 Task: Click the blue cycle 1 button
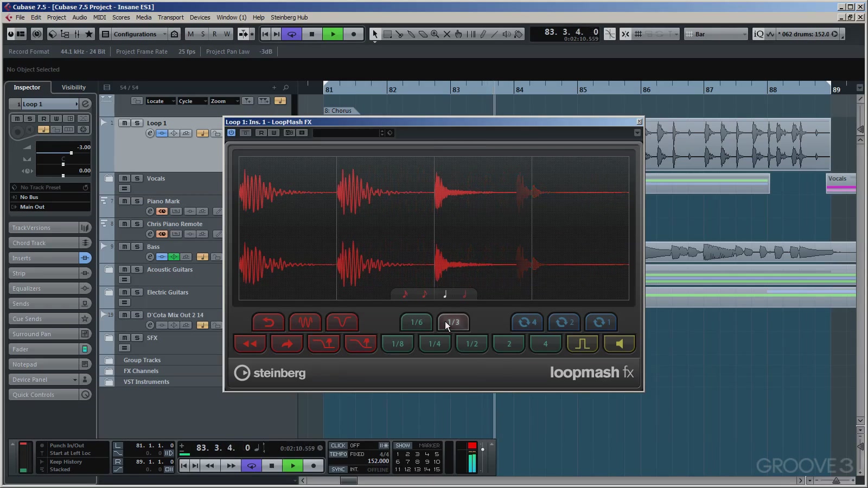coord(601,322)
